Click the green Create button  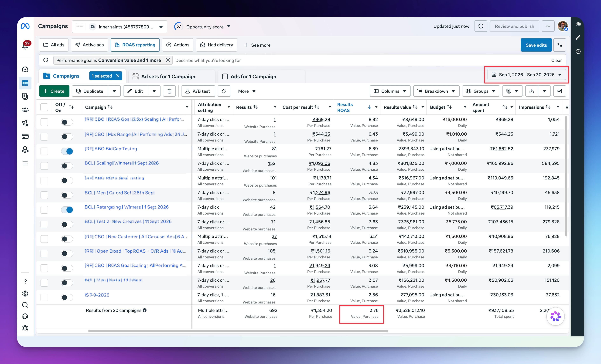point(54,91)
